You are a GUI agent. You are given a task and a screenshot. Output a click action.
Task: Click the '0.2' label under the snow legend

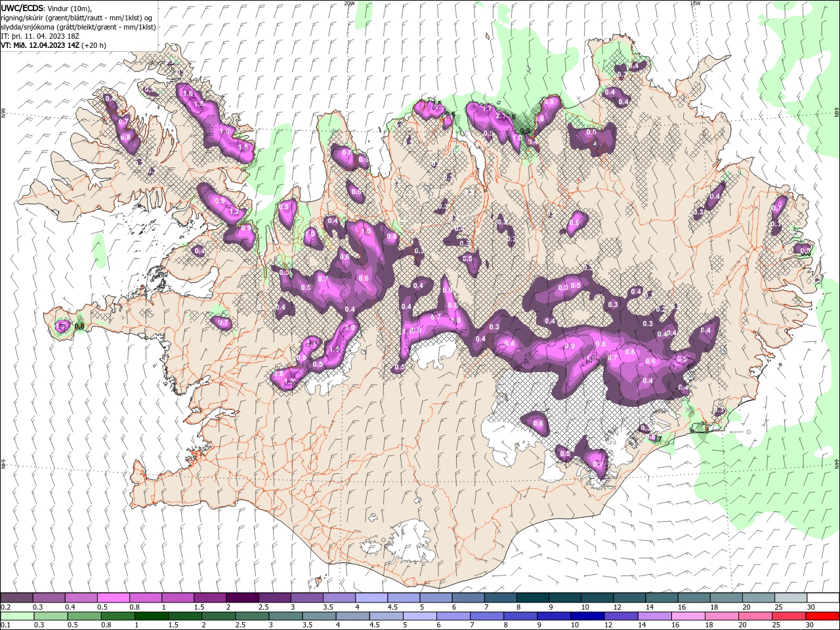pos(5,607)
